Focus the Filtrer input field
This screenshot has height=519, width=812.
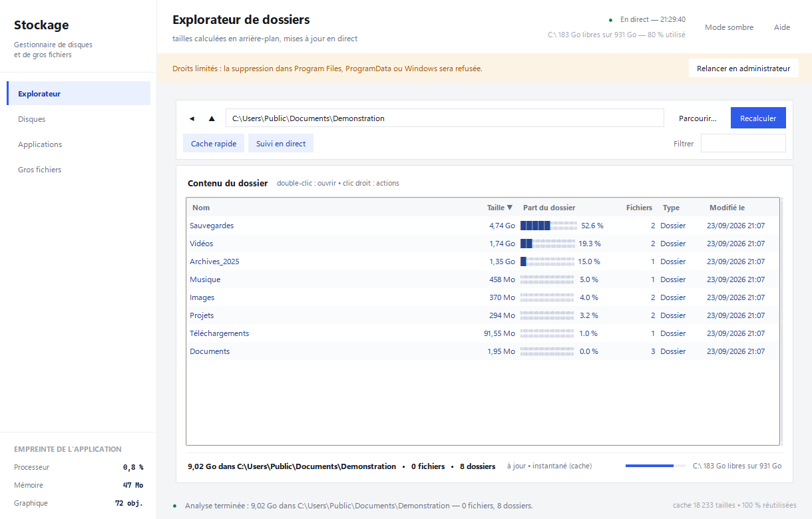(x=743, y=143)
